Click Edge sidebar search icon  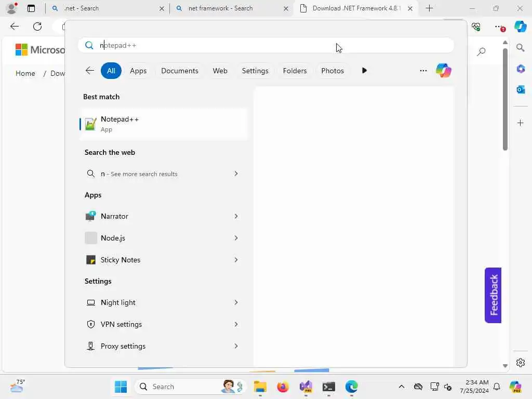click(520, 48)
